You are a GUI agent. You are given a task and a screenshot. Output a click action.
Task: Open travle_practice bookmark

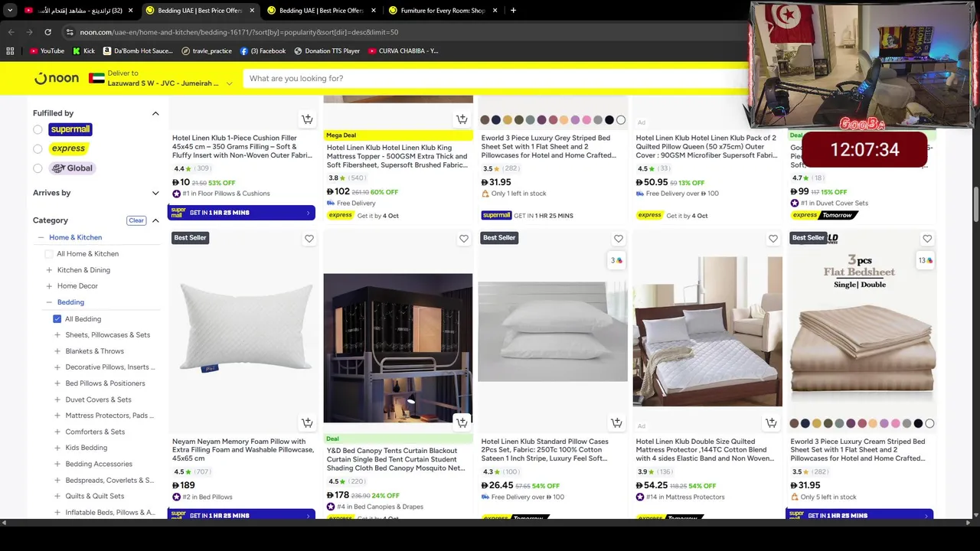207,51
